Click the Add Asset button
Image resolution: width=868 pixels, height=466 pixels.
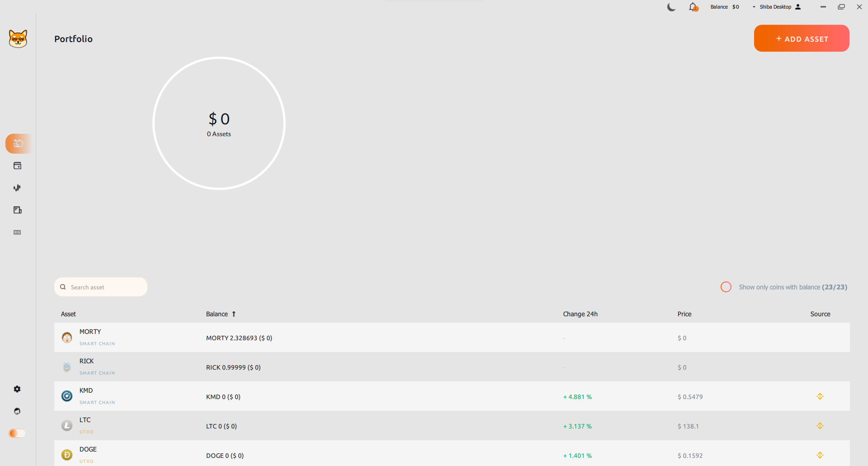point(802,38)
